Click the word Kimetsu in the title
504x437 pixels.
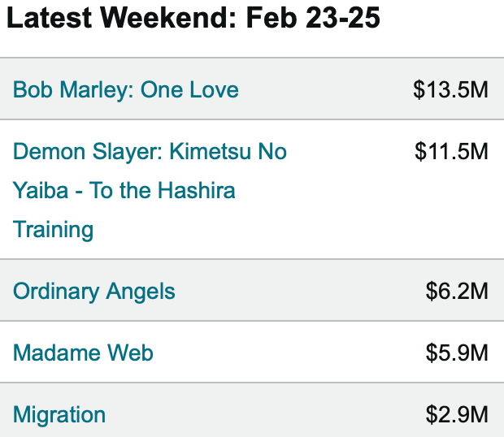[x=210, y=152]
